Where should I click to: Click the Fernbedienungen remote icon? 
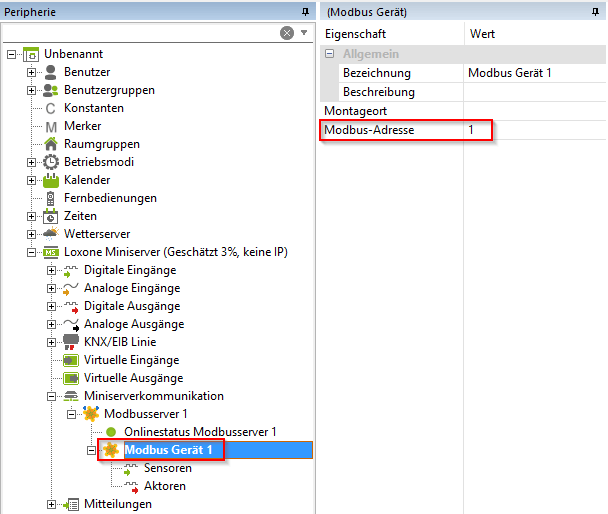[50, 198]
